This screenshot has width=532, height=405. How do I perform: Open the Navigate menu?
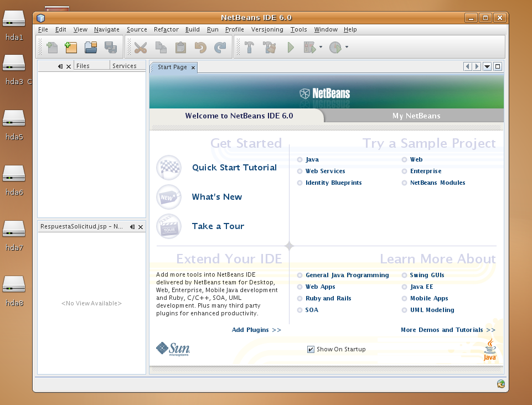click(x=106, y=29)
